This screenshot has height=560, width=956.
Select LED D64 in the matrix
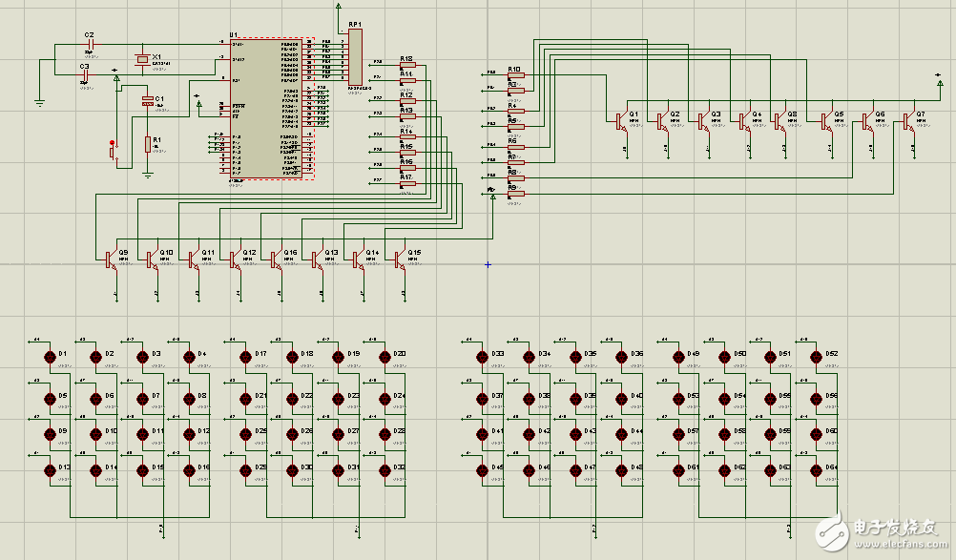coord(816,467)
